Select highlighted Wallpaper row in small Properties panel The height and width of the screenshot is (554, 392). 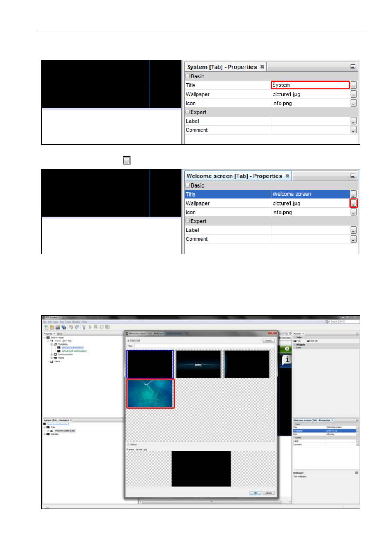pyautogui.click(x=325, y=430)
